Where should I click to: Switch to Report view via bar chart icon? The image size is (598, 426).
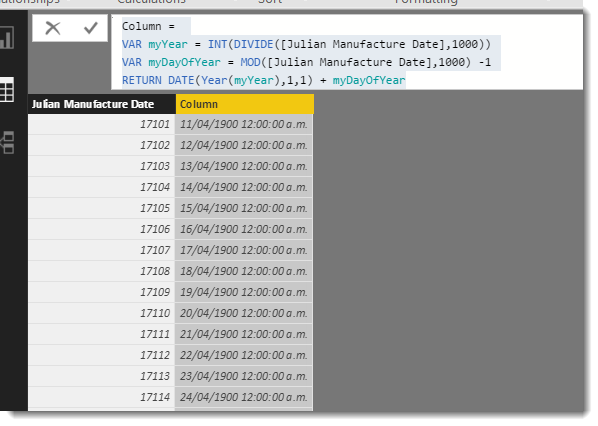pyautogui.click(x=7, y=37)
